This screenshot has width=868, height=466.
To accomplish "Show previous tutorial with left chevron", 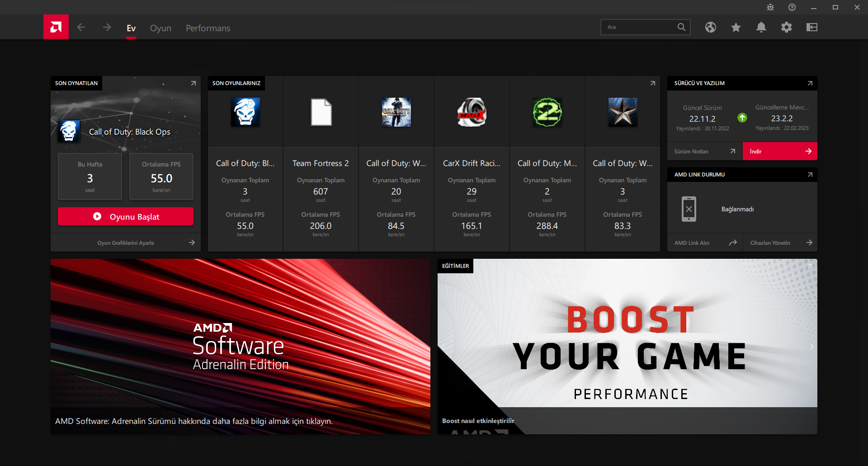I will click(x=443, y=347).
